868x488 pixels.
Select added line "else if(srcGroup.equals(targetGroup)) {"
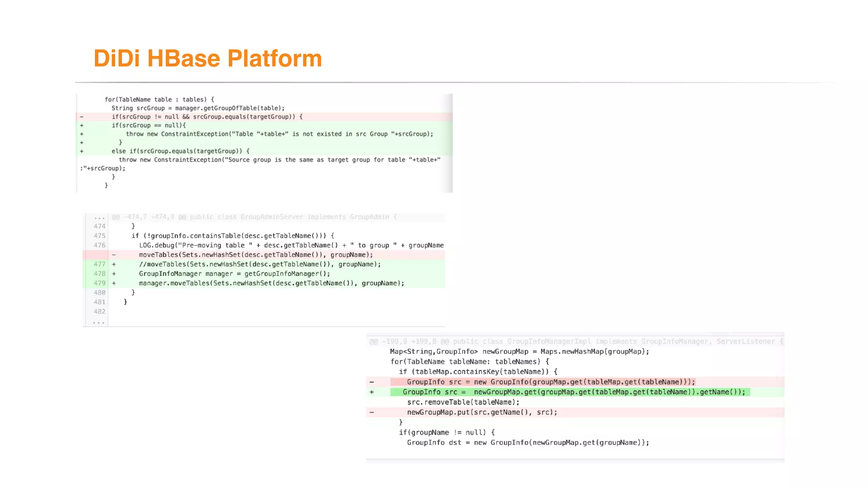tap(264, 151)
